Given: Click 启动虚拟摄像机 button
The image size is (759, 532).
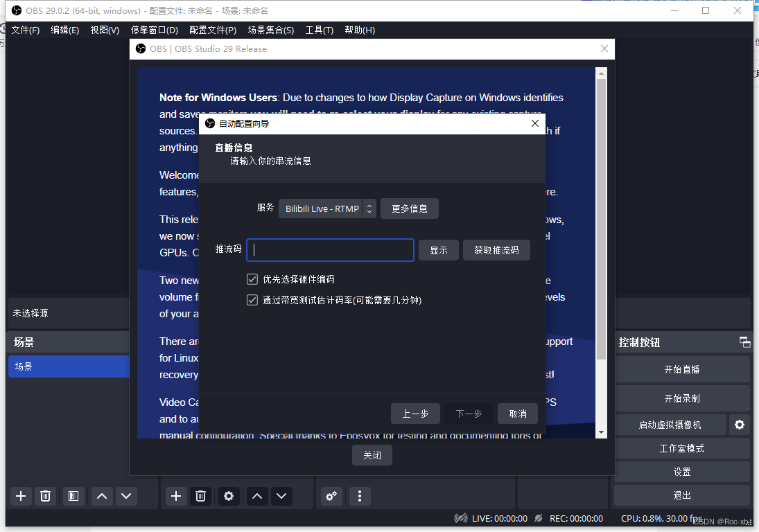Looking at the screenshot, I should tap(670, 425).
